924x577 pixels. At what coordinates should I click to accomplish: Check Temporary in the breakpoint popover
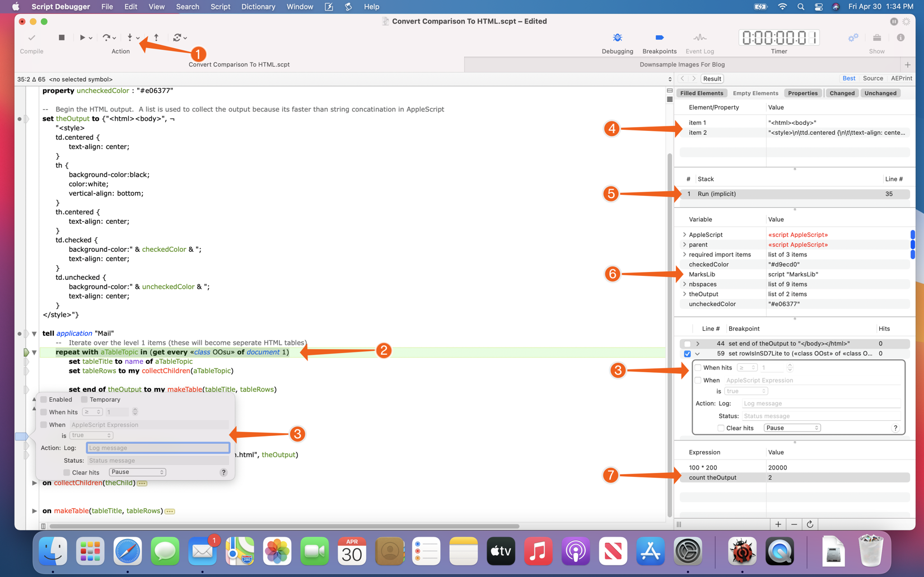tap(84, 400)
